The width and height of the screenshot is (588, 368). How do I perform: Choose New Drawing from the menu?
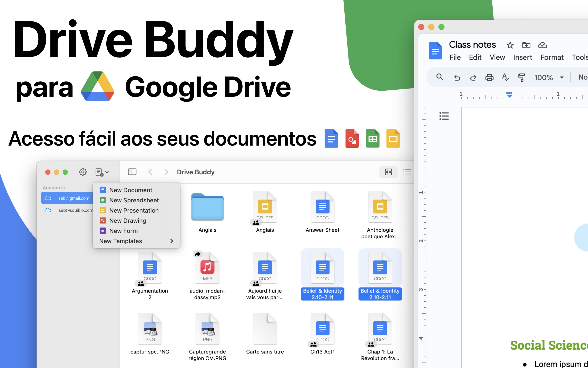[x=136, y=221]
